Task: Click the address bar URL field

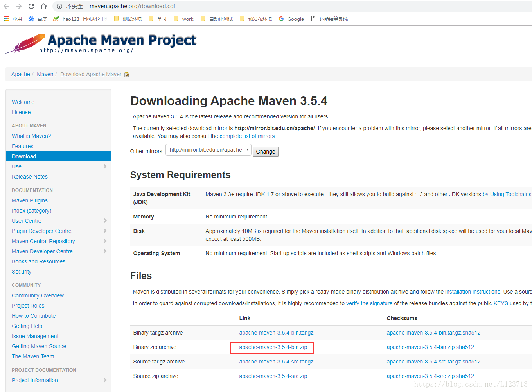Action: point(132,6)
